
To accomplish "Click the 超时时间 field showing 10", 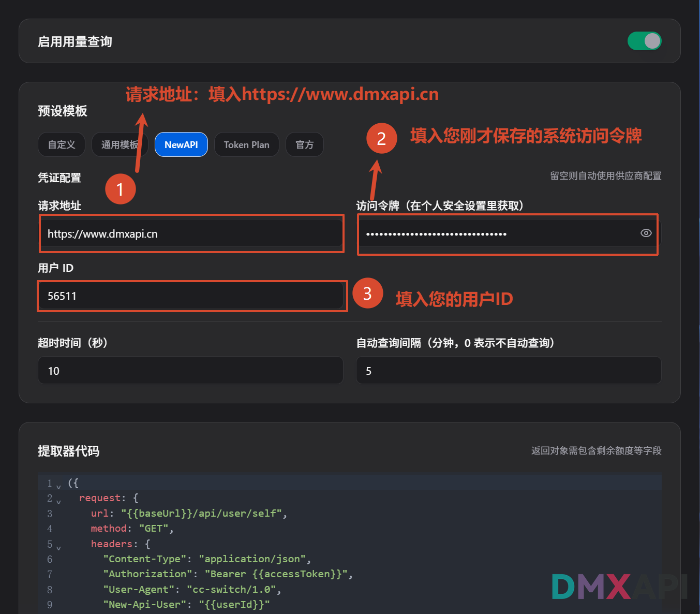I will click(191, 370).
